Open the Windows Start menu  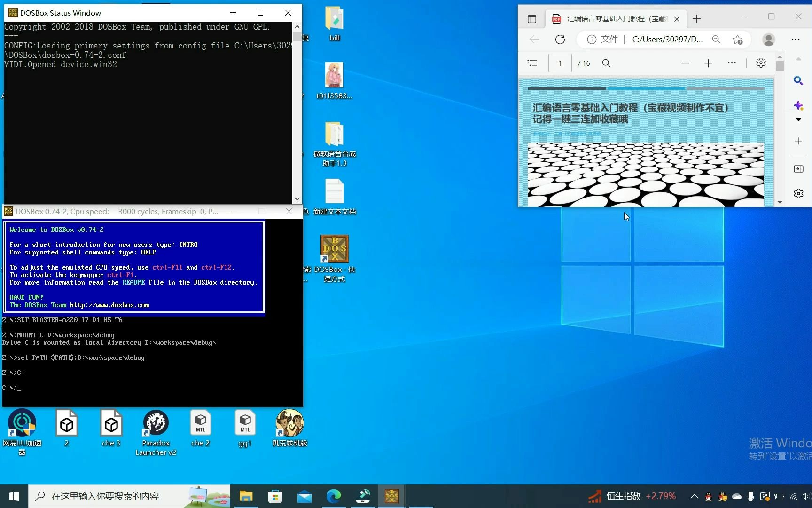coord(14,496)
